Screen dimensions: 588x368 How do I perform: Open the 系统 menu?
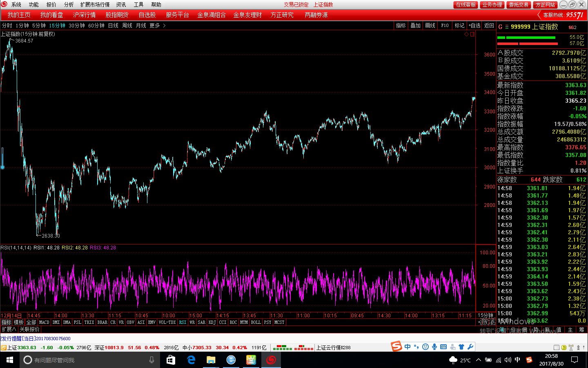click(x=16, y=4)
